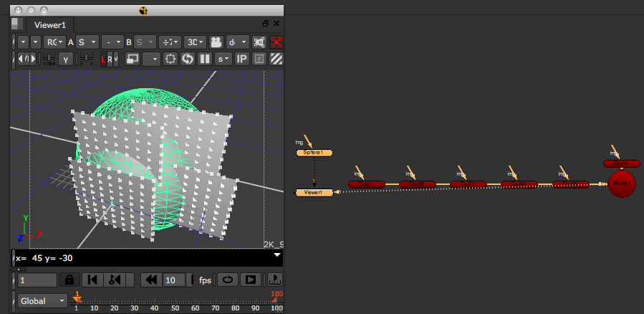644x314 pixels.
Task: Jump to the first frame
Action: point(91,280)
